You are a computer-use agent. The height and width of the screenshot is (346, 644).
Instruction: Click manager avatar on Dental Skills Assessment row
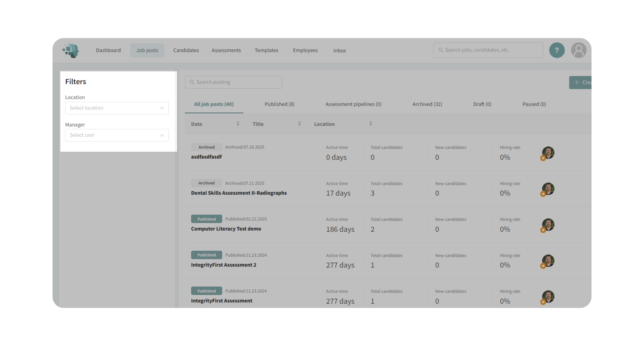click(x=548, y=189)
